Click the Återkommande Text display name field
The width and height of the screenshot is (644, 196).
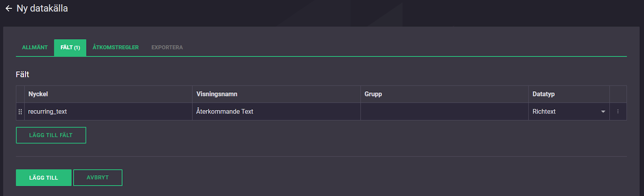click(x=276, y=112)
